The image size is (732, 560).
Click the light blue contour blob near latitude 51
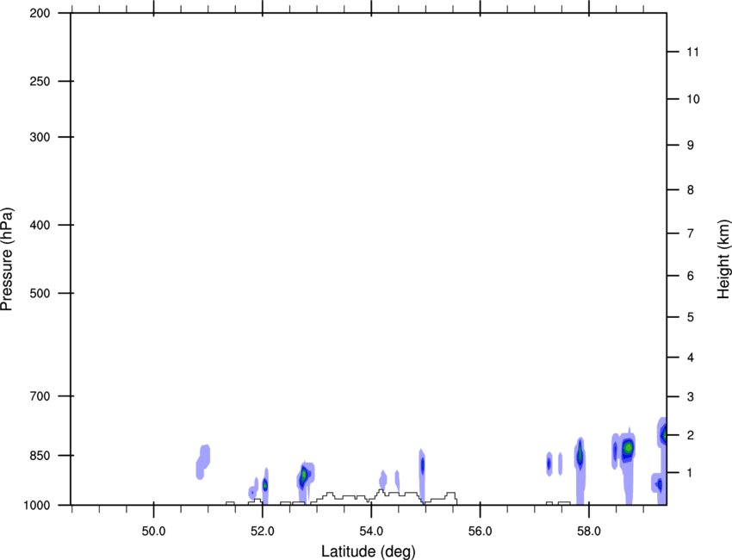(203, 462)
